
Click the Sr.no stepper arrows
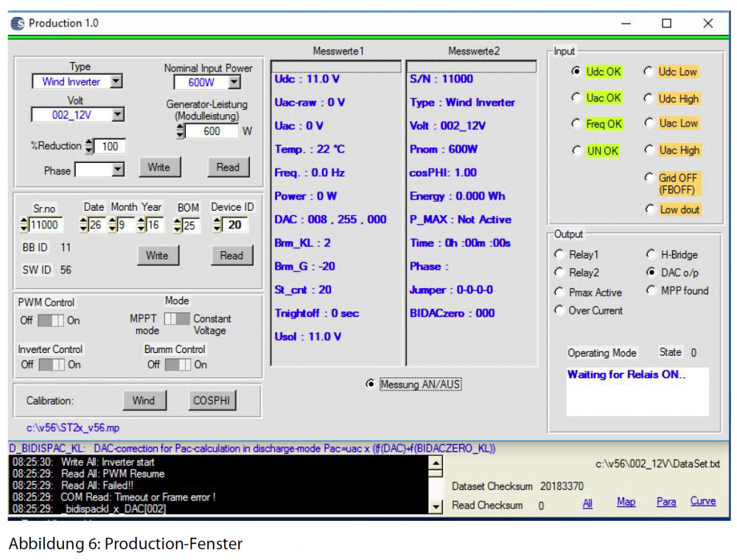[24, 225]
